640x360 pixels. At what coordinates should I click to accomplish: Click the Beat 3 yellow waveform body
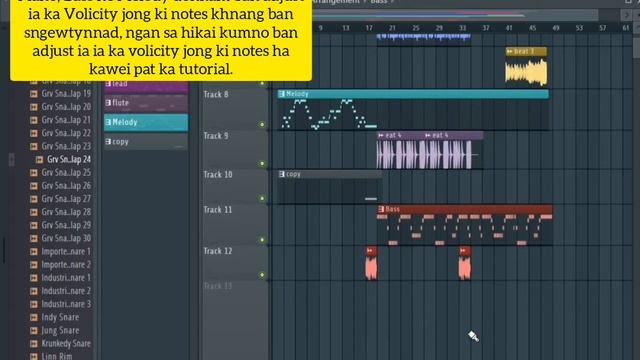526,72
